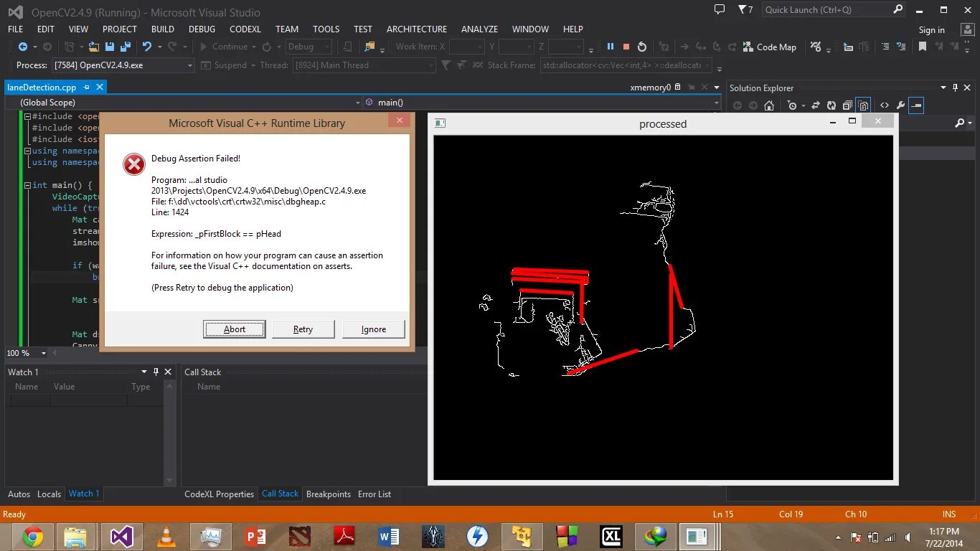Open the editor tab list dropdown arrow
This screenshot has width=980, height=551.
(x=715, y=88)
